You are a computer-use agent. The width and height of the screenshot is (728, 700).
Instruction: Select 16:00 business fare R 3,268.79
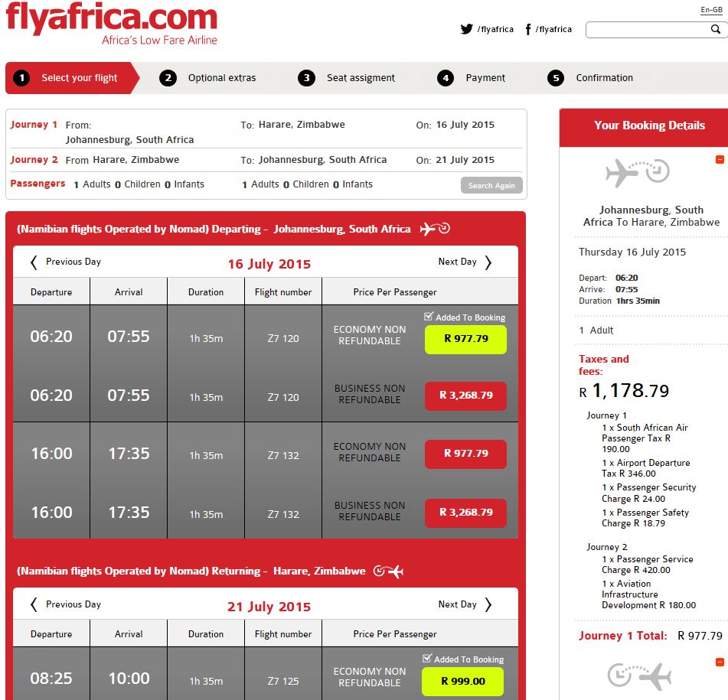pos(465,513)
